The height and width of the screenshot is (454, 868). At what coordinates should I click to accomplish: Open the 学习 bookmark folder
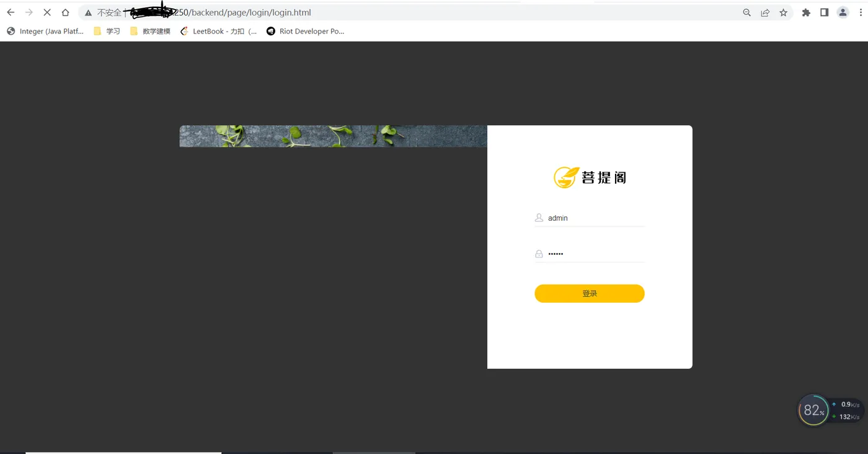pos(107,31)
